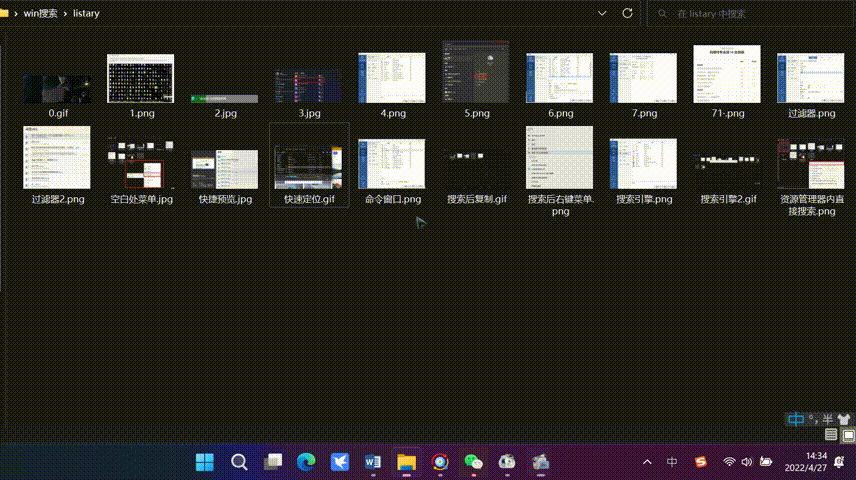The height and width of the screenshot is (480, 856).
Task: Expand the address bar history dropdown
Action: point(602,14)
